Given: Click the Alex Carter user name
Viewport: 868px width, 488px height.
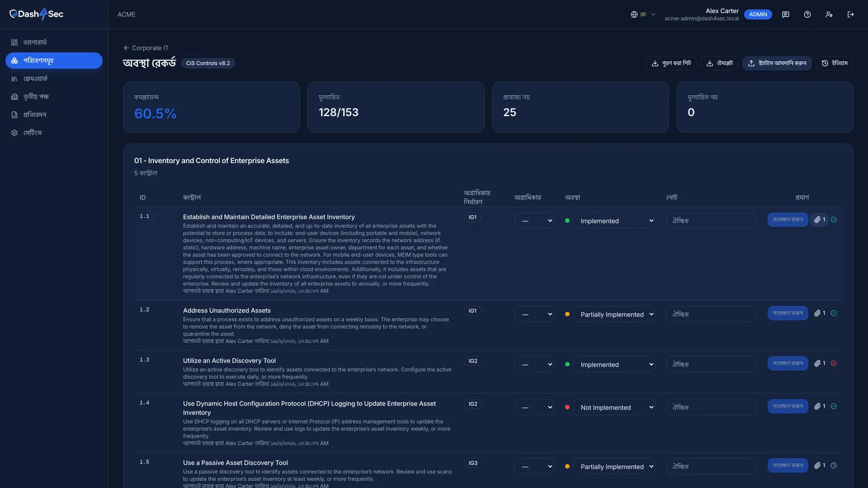Looking at the screenshot, I should tap(722, 11).
